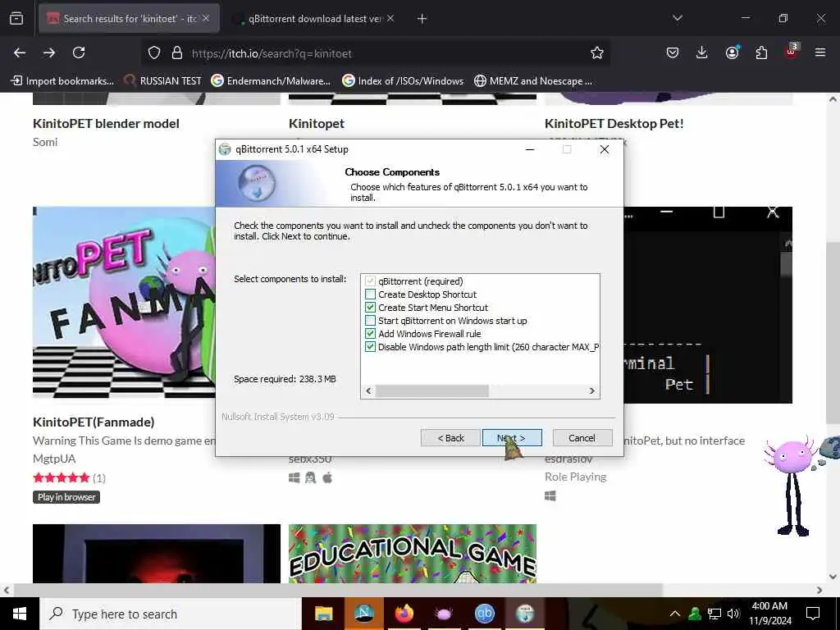Viewport: 840px width, 630px height.
Task: Click Play in browser badge
Action: [66, 497]
